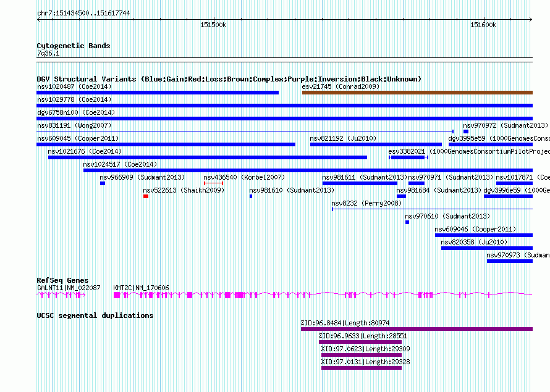Screen dimensions: 550x392
Task: Open the nsv1024517 (Coe2014) variant bar
Action: (308, 170)
